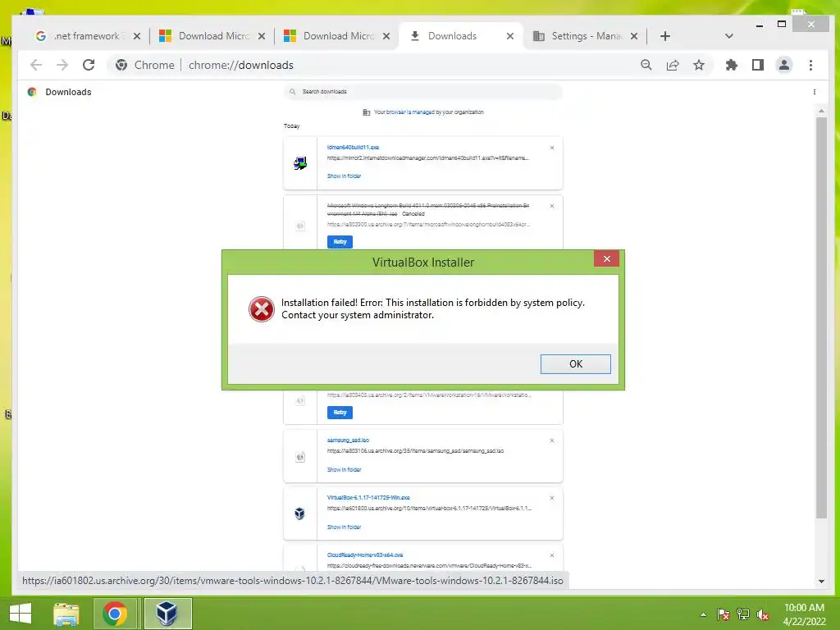Click the VirtualBox taskbar icon
The image size is (840, 630).
click(x=167, y=614)
